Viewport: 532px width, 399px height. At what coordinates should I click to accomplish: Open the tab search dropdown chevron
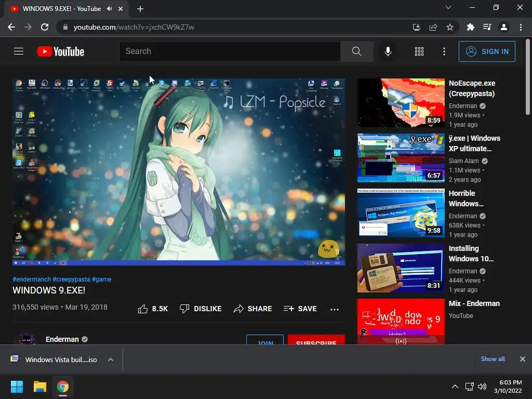click(x=448, y=7)
